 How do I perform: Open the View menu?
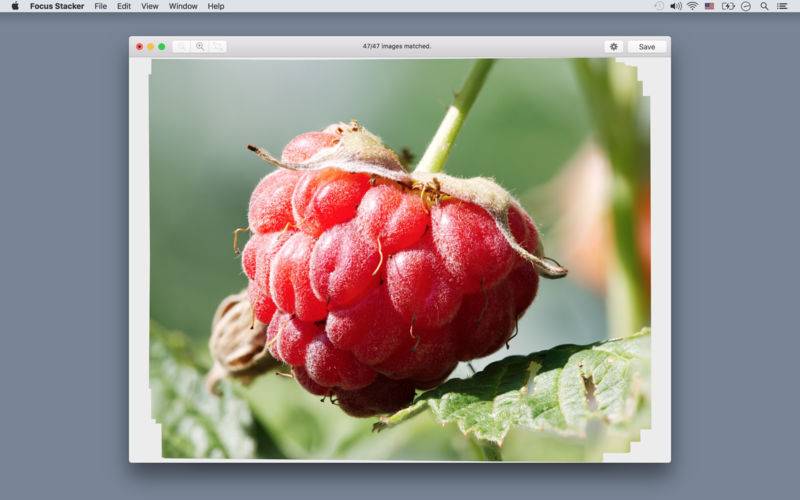coord(149,6)
